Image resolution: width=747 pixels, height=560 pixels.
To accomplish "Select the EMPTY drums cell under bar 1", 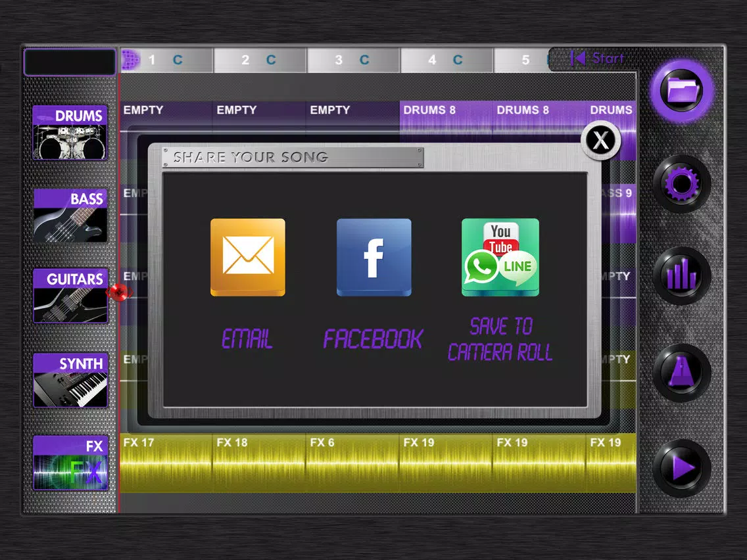I will [x=166, y=116].
